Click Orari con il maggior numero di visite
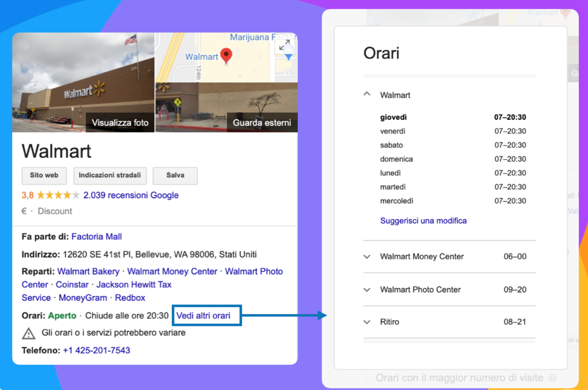 [x=459, y=378]
